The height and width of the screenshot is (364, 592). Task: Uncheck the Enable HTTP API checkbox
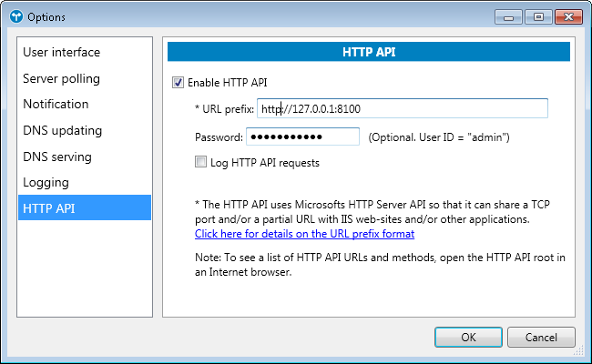coord(178,82)
